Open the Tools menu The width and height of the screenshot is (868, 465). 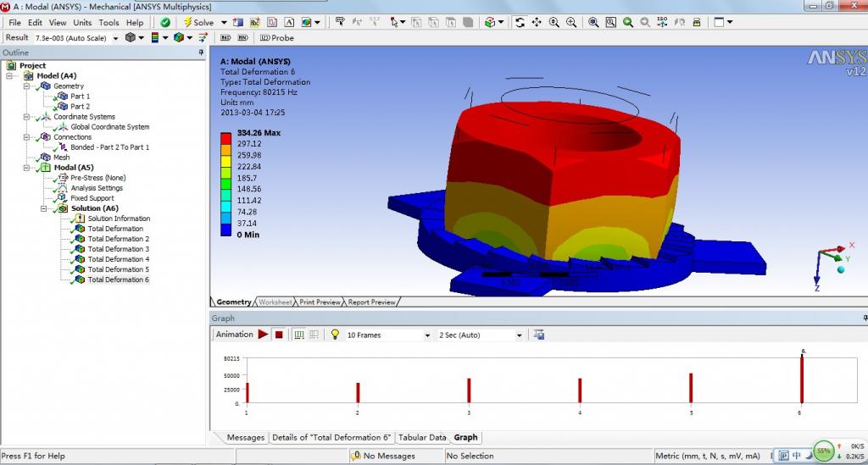(108, 23)
